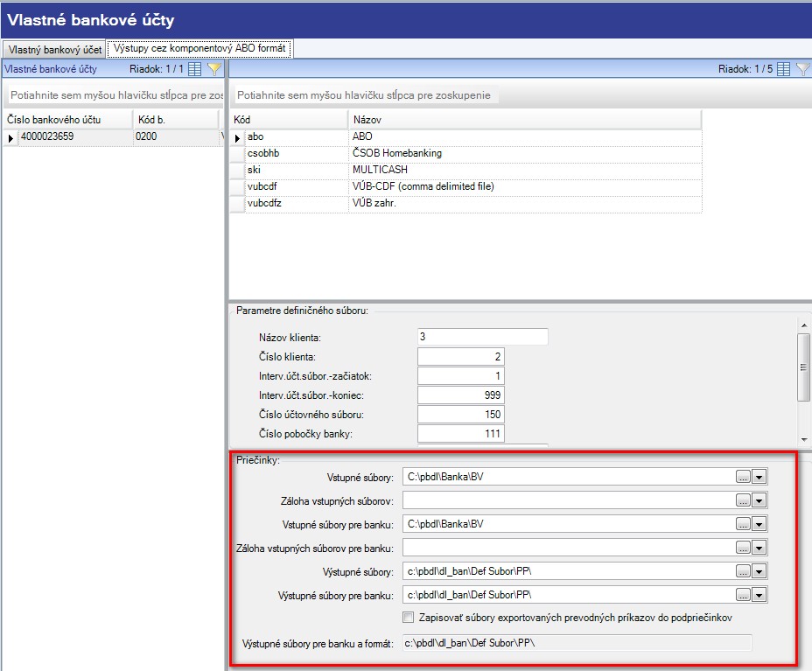Open dropdown of Výstupné súbory path
This screenshot has width=812, height=671.
[759, 571]
